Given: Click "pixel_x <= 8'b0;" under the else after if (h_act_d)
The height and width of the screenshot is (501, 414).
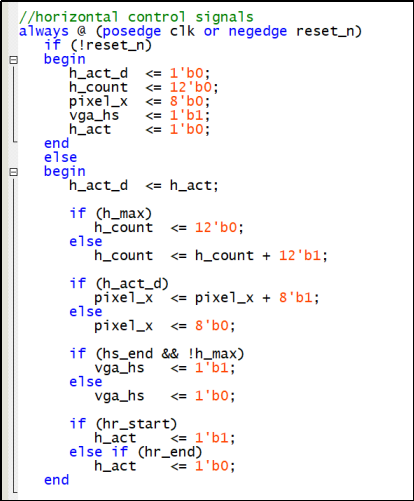Looking at the screenshot, I should click(x=165, y=326).
